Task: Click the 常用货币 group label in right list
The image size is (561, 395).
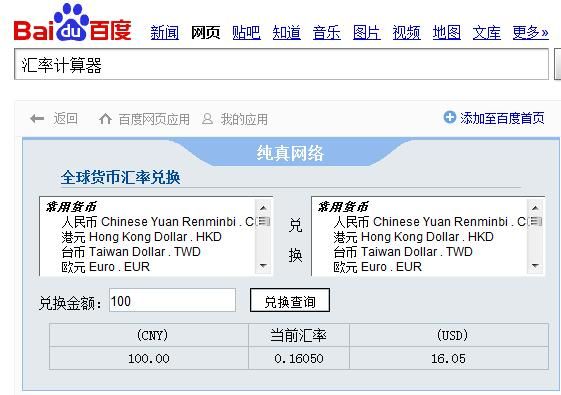Action: click(343, 206)
